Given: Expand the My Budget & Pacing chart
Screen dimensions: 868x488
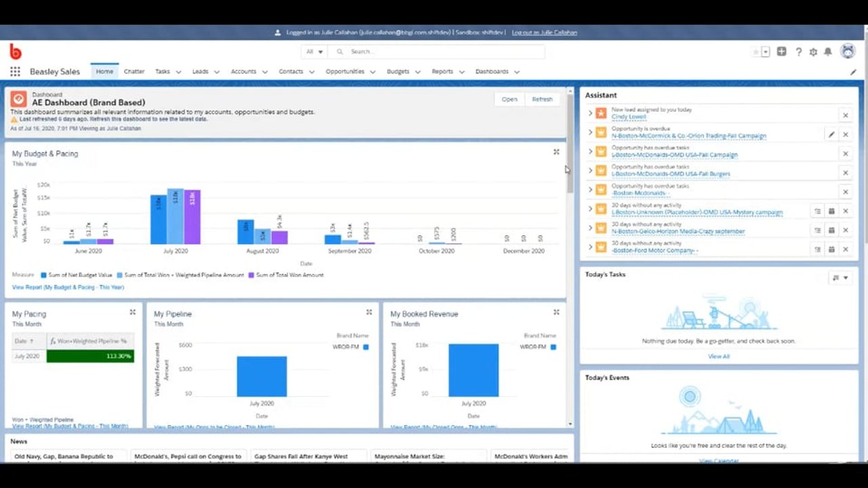Looking at the screenshot, I should point(556,152).
